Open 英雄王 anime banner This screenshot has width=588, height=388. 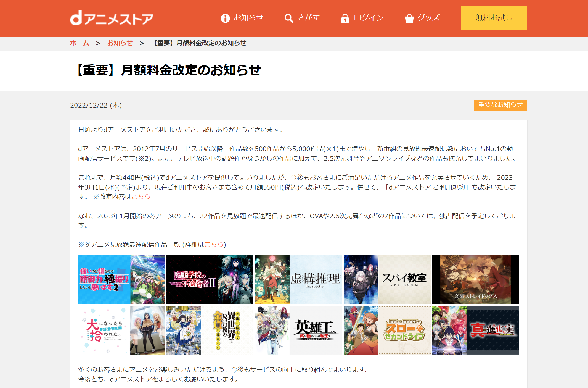pyautogui.click(x=298, y=330)
